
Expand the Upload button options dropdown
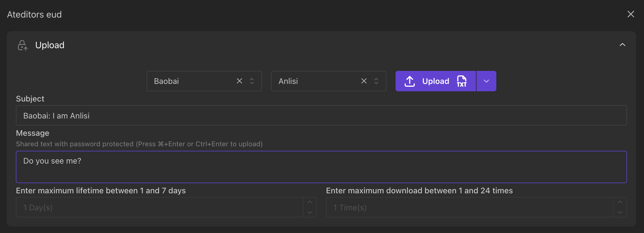point(486,81)
